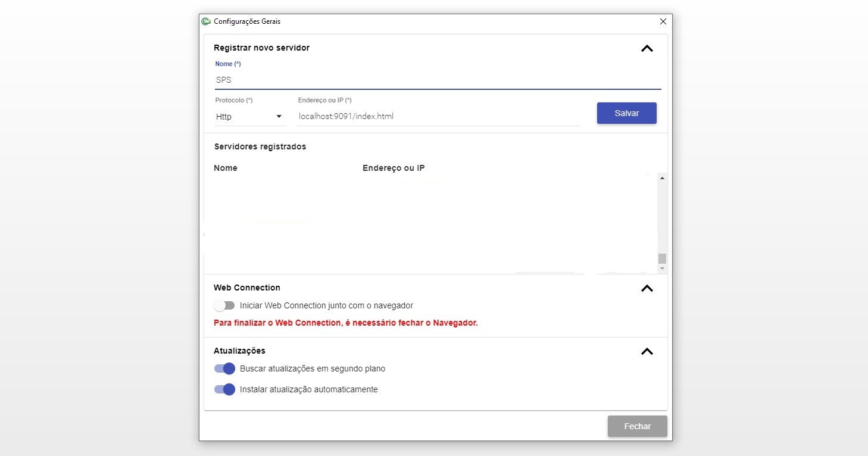
Task: Click the server list scrollbar thumb
Action: (x=662, y=258)
